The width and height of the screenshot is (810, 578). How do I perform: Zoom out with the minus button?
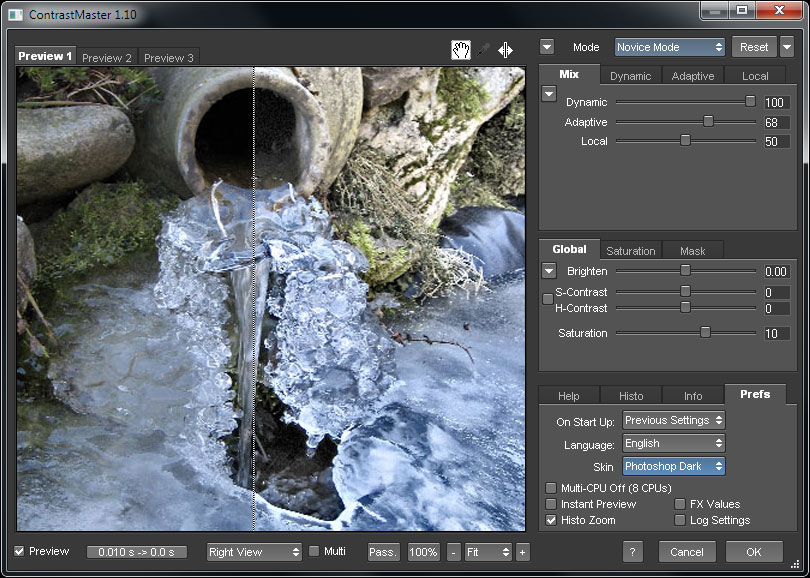point(454,552)
